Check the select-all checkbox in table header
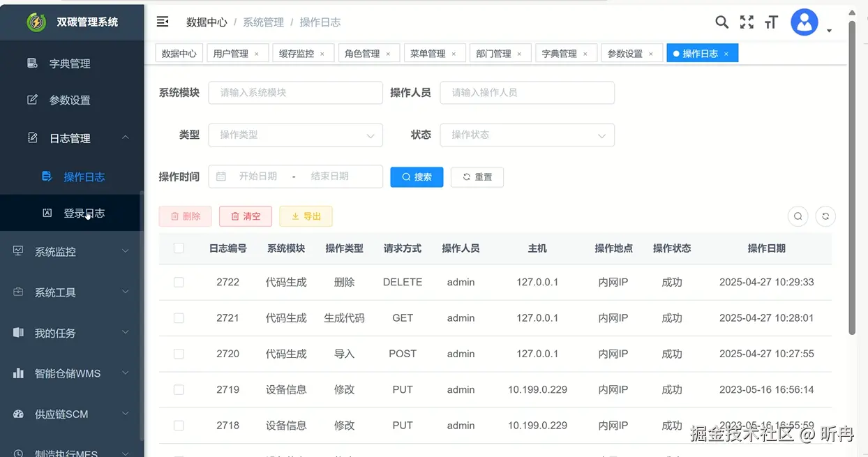868x457 pixels. 179,248
